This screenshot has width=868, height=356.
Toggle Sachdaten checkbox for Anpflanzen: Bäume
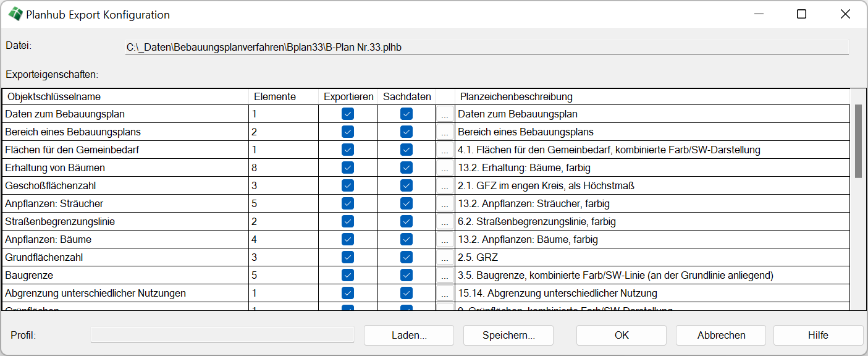(x=406, y=239)
